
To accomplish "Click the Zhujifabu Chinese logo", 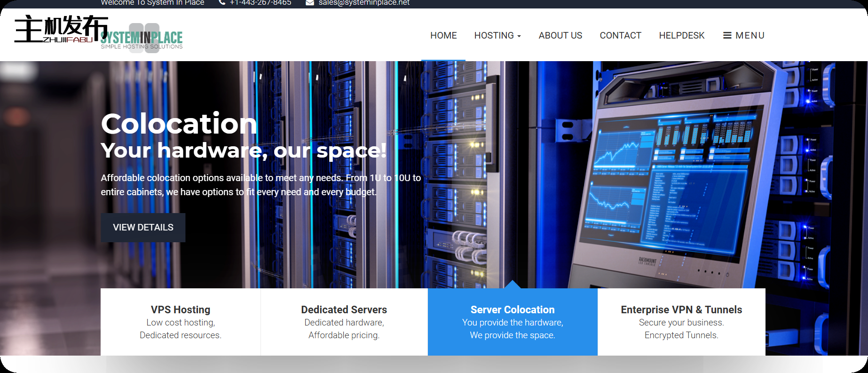I will click(60, 29).
